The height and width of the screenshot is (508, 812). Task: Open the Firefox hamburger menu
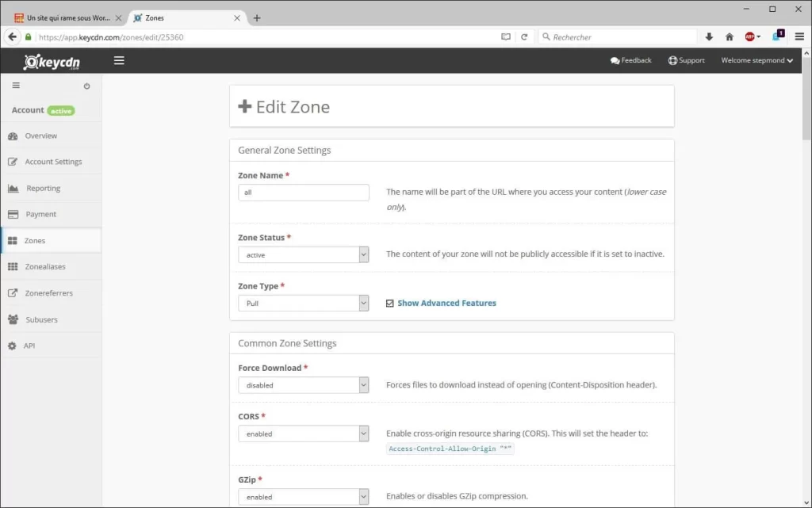799,36
